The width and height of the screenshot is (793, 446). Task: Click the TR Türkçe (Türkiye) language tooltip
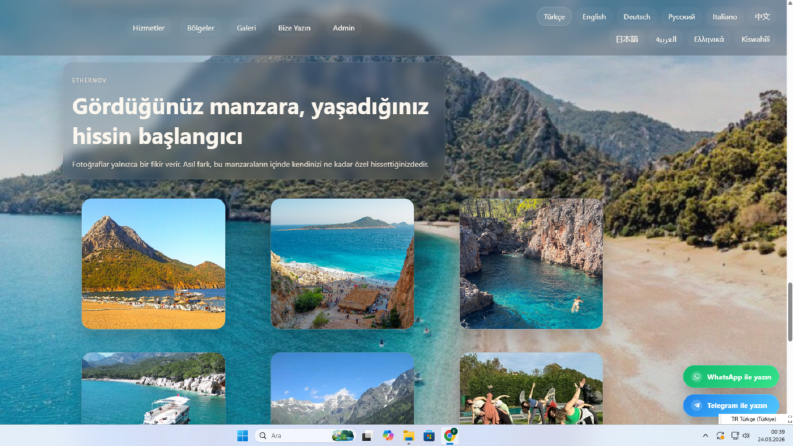pyautogui.click(x=753, y=419)
